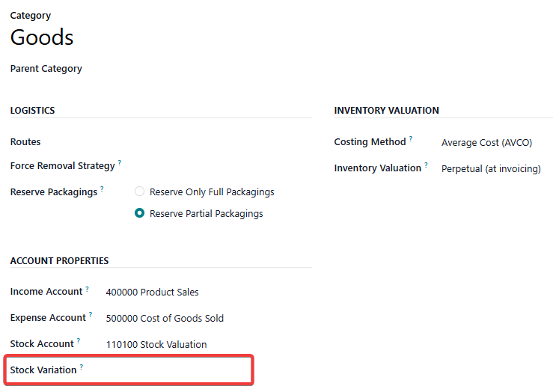Click the Force Removal Strategy help icon

click(x=120, y=163)
